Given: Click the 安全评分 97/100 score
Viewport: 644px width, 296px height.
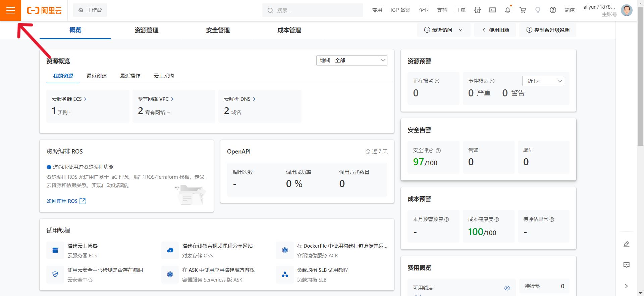Looking at the screenshot, I should (x=425, y=162).
